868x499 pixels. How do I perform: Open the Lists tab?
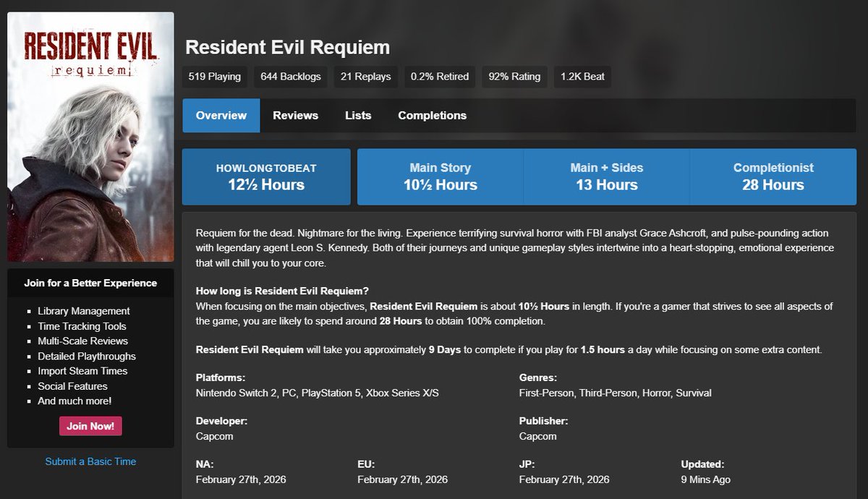tap(358, 116)
